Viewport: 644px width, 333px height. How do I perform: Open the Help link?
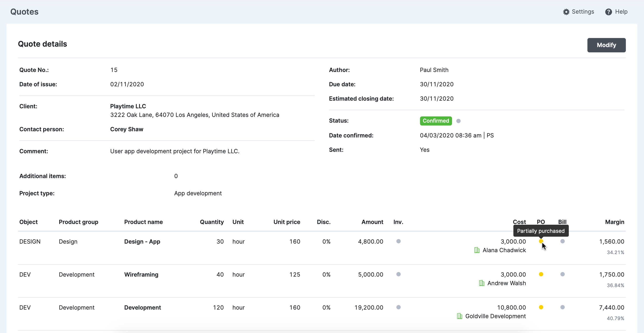pos(616,12)
